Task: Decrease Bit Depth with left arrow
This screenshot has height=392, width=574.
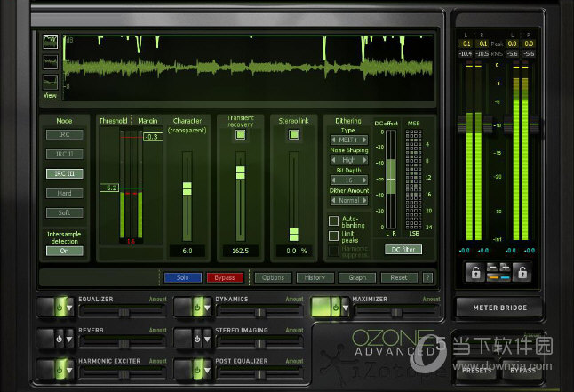Action: 333,180
